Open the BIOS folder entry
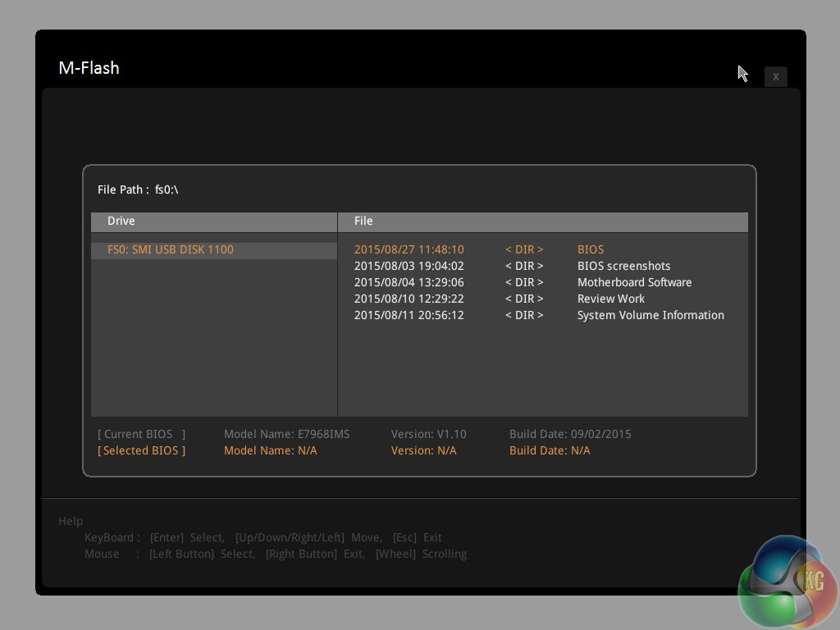The width and height of the screenshot is (840, 630). pos(591,249)
